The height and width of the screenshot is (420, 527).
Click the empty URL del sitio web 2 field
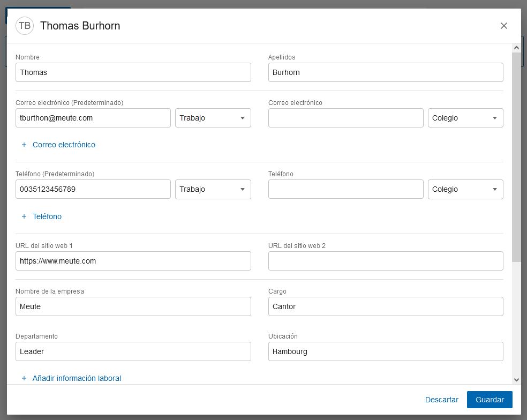click(385, 261)
